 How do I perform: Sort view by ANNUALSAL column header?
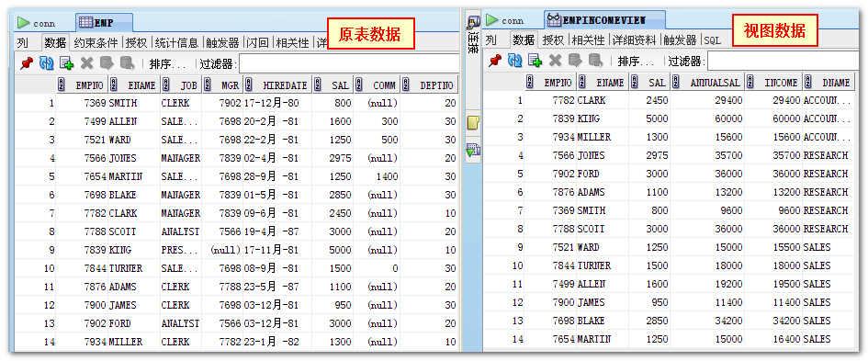(707, 83)
